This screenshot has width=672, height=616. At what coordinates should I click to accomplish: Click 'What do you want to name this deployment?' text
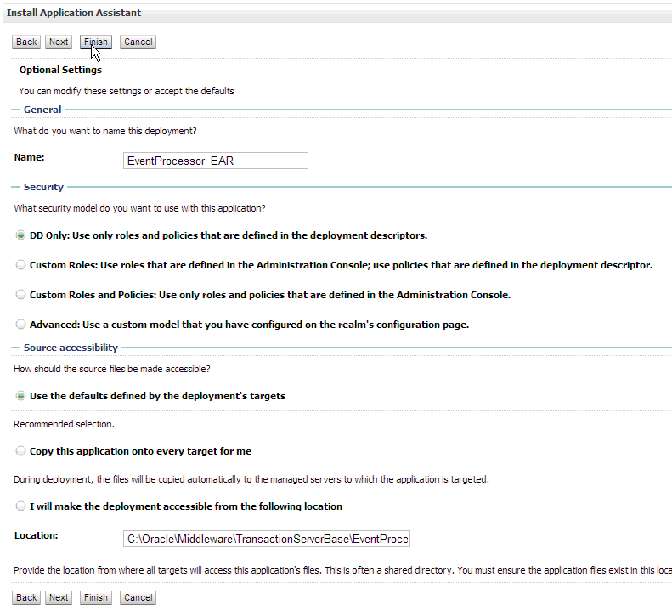[x=105, y=131]
